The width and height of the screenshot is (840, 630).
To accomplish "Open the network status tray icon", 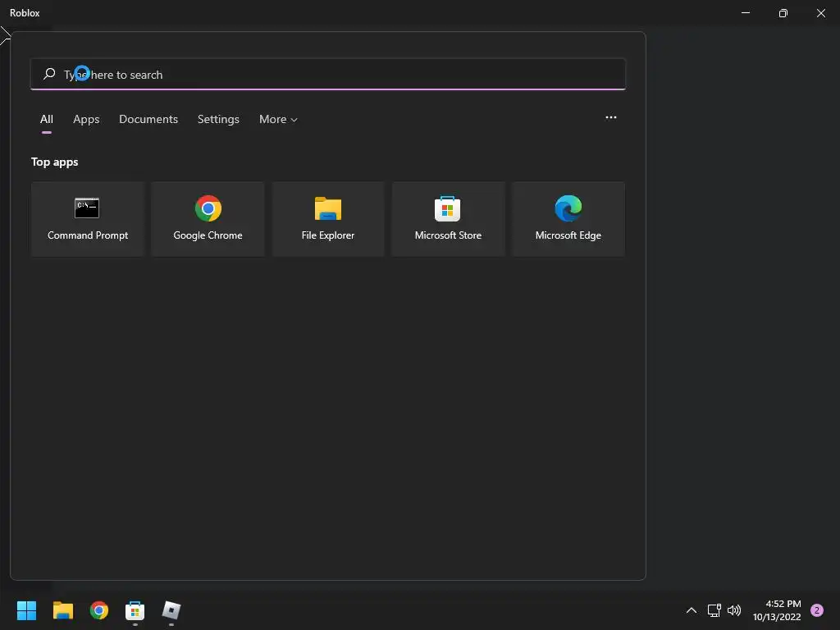I will [x=714, y=610].
